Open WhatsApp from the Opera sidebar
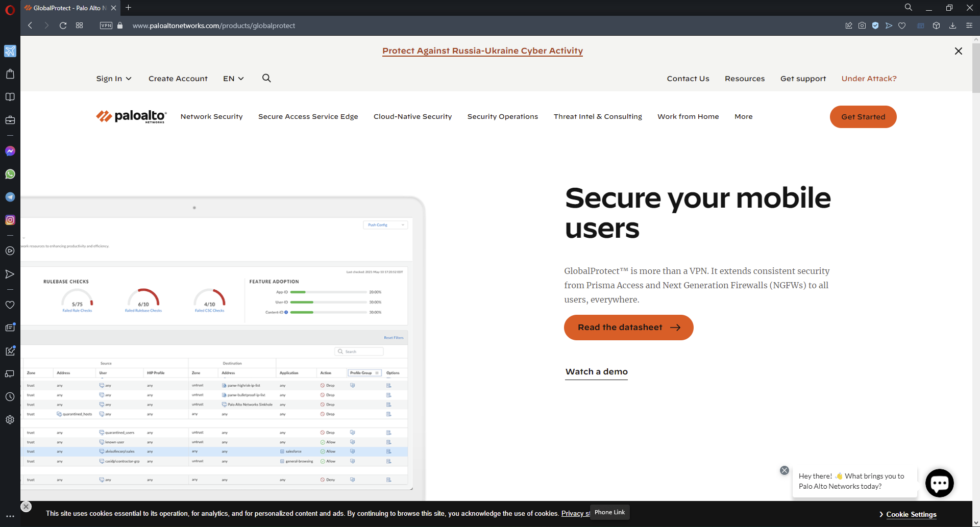This screenshot has height=527, width=980. pos(10,174)
